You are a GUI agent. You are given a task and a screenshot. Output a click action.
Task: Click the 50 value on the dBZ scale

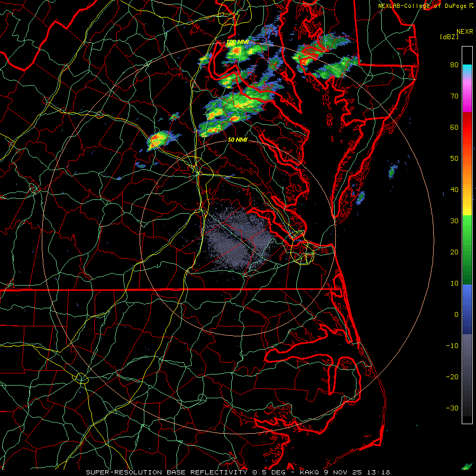tap(454, 159)
